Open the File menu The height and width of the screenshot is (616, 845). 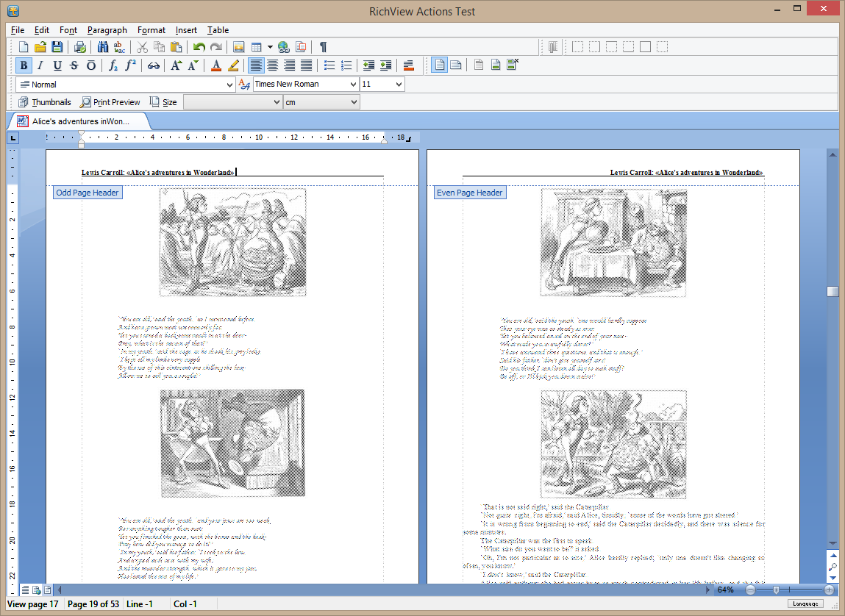click(x=17, y=30)
